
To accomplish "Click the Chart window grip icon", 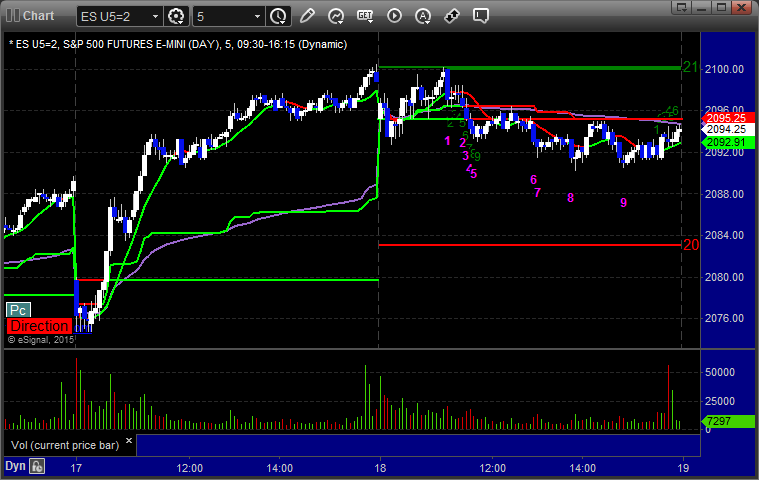I will (13, 15).
